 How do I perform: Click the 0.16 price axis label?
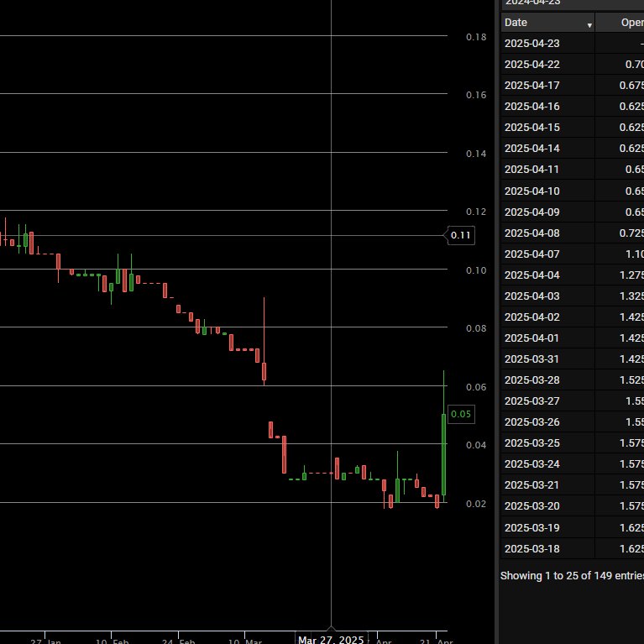click(x=476, y=95)
